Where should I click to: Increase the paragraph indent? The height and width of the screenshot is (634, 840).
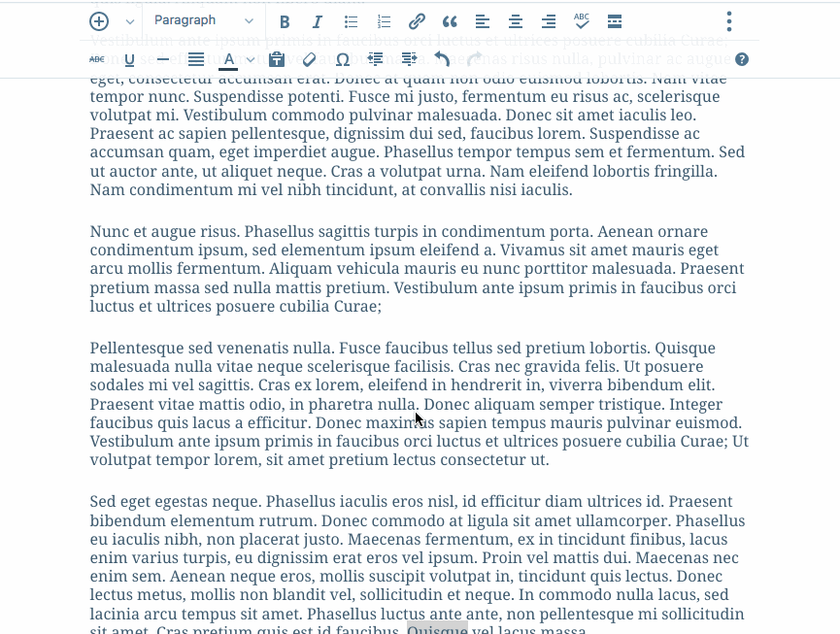point(409,59)
